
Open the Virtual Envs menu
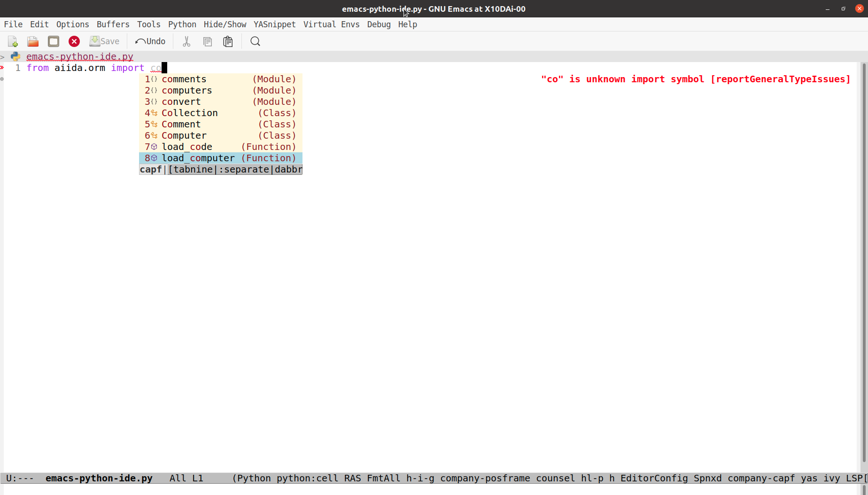point(332,24)
